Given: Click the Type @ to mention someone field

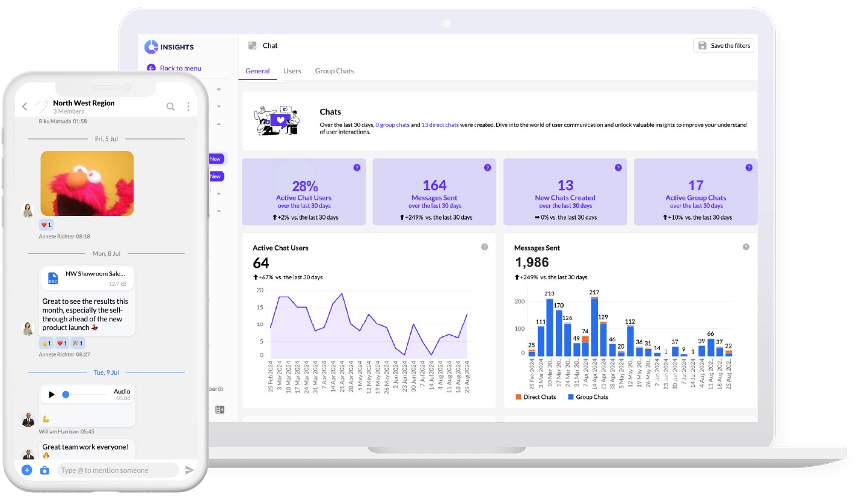Looking at the screenshot, I should [x=118, y=471].
